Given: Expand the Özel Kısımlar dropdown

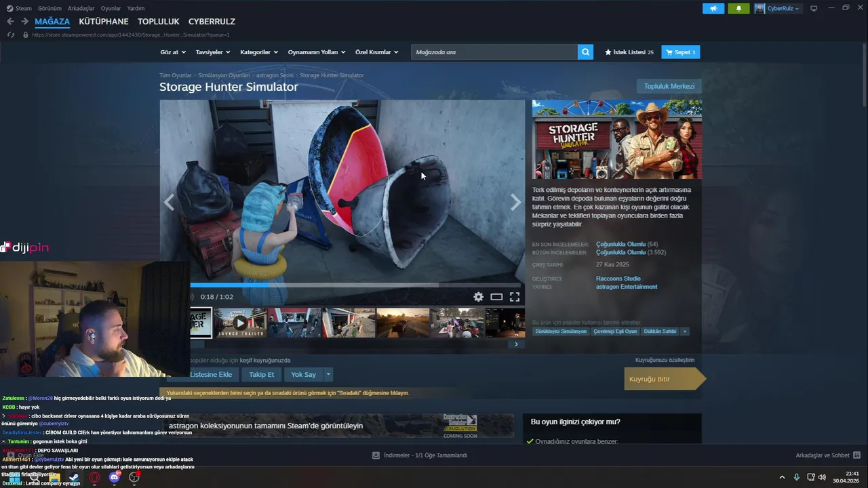Looking at the screenshot, I should [376, 52].
